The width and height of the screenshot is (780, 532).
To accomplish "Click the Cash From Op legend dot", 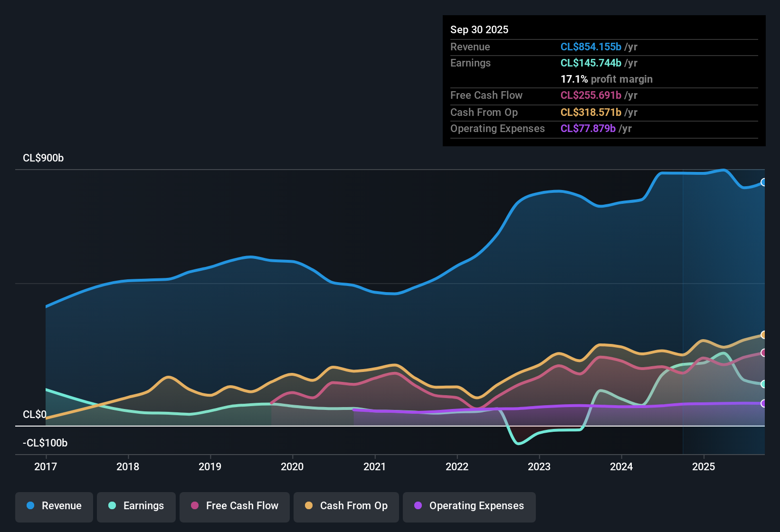I will point(309,506).
